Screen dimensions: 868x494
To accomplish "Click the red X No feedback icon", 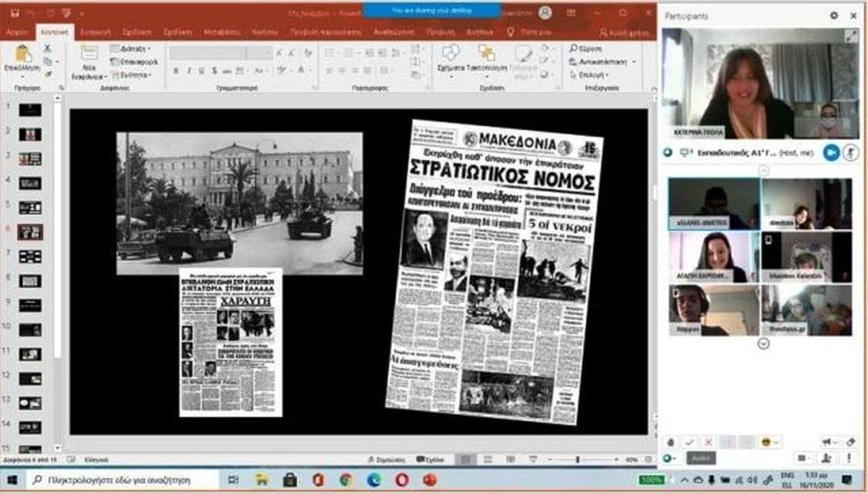I will (708, 442).
